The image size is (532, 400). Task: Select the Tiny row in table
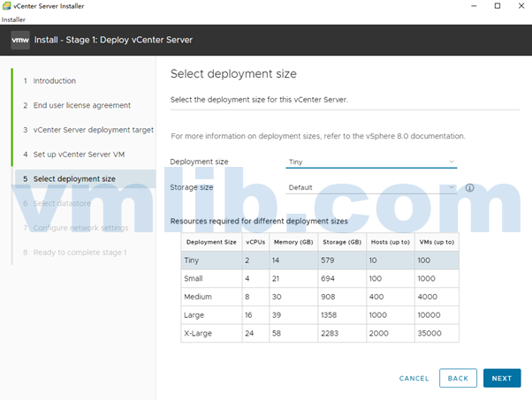[320, 260]
